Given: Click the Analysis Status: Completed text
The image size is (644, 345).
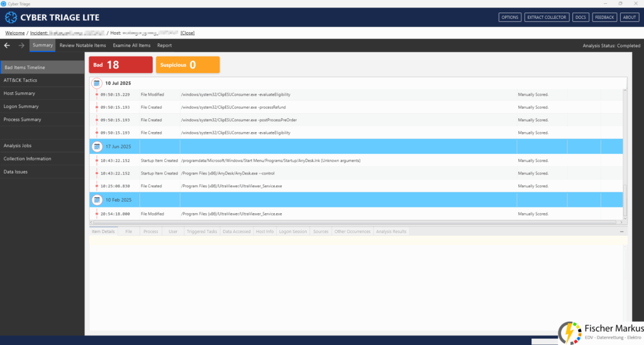Looking at the screenshot, I should (x=611, y=45).
